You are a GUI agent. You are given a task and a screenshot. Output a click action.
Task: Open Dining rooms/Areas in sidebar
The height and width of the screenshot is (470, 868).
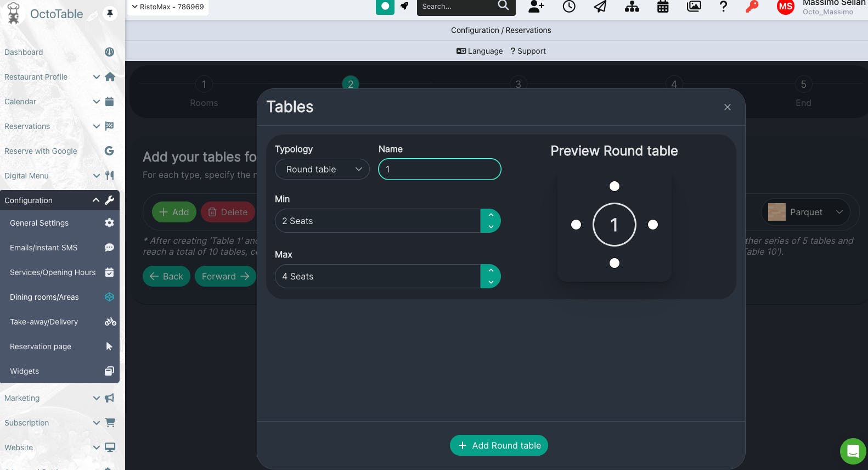coord(44,297)
